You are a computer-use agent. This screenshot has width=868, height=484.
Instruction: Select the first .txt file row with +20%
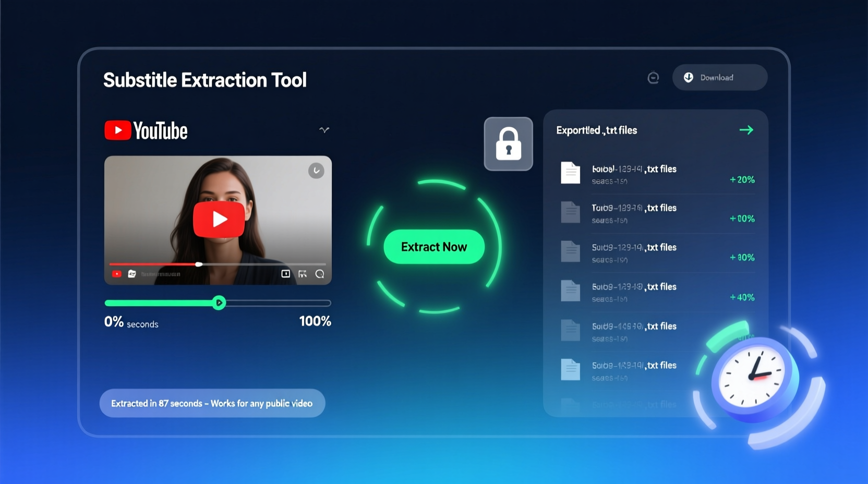coord(657,174)
